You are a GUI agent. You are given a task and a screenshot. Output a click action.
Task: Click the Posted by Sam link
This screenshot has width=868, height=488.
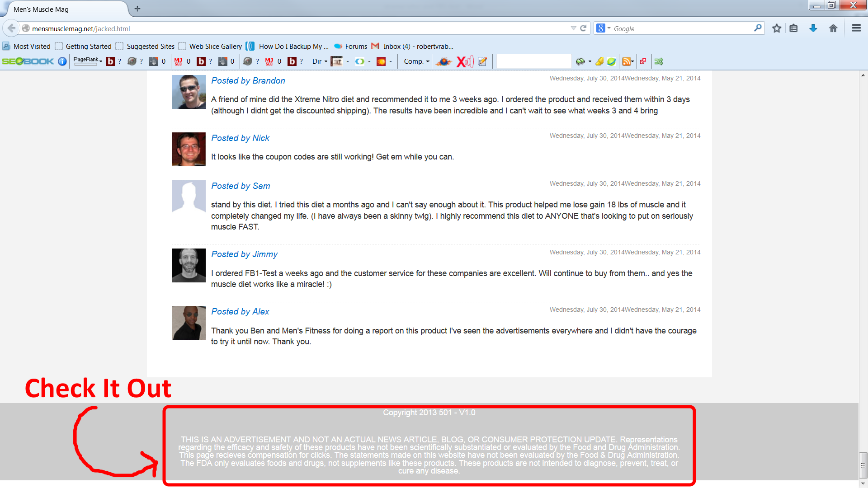tap(241, 186)
